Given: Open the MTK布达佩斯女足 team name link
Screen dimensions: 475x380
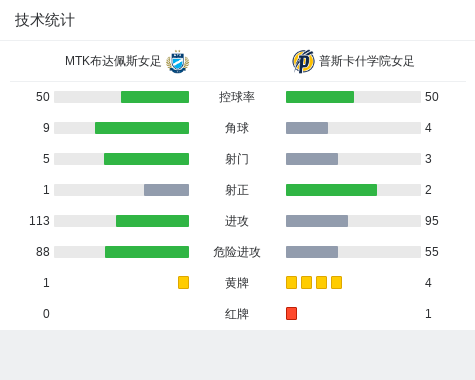Looking at the screenshot, I should pos(113,61).
